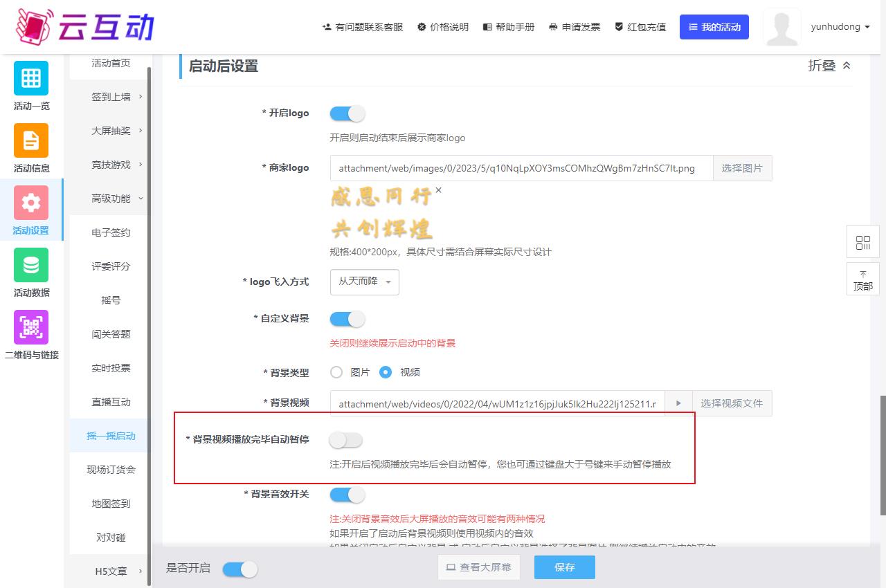Play the background video preview

[x=678, y=403]
